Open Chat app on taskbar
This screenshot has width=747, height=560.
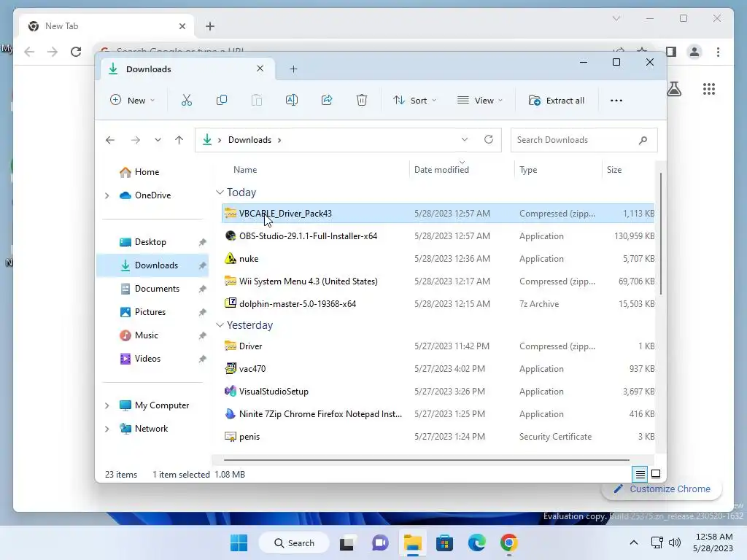point(379,542)
